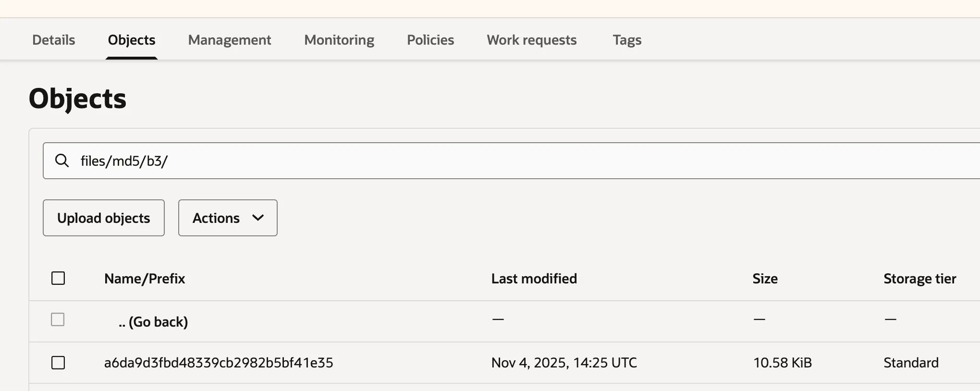Open object a6da9d3fbd48339cb2982b5bf41e35
The height and width of the screenshot is (391, 980).
(219, 363)
